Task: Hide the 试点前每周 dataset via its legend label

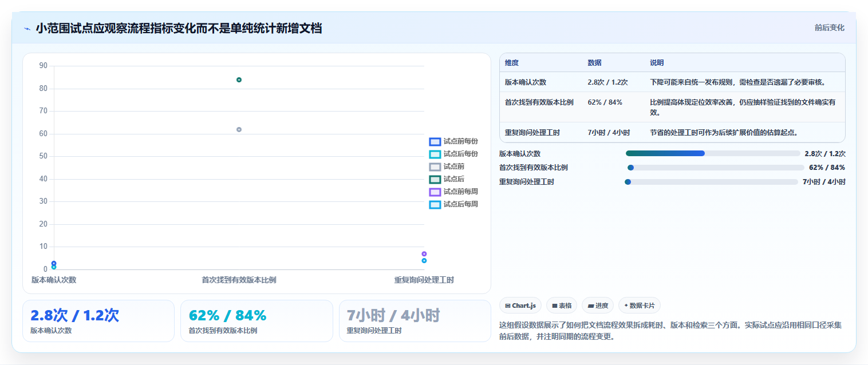Action: click(x=460, y=192)
